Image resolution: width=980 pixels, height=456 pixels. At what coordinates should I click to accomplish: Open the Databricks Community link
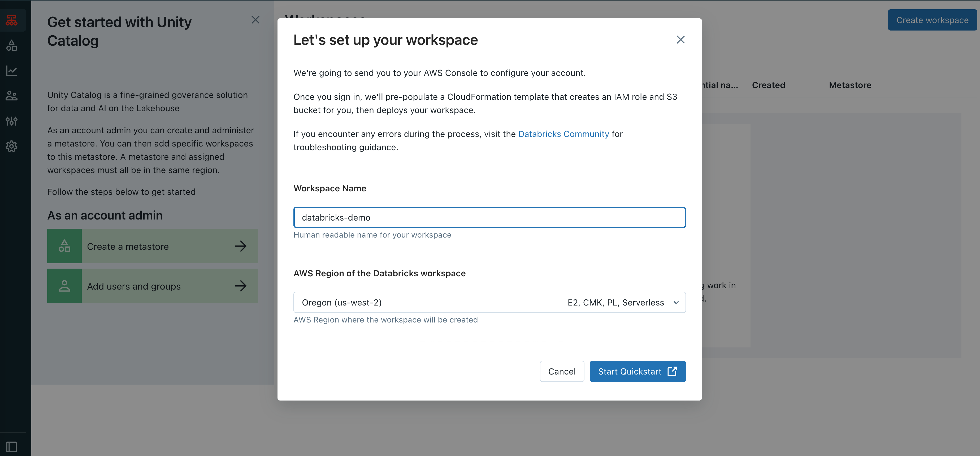(x=563, y=134)
